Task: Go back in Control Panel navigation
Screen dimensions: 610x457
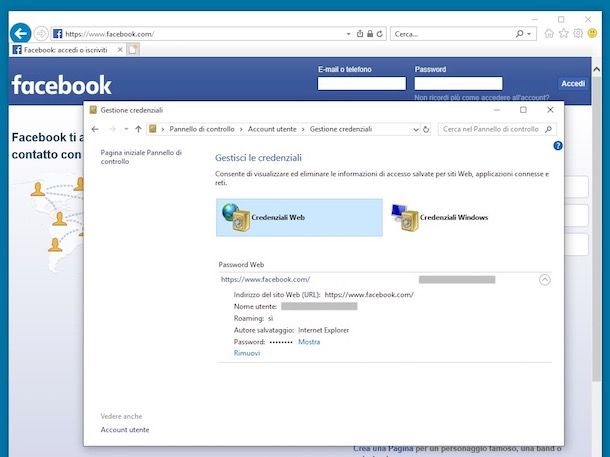Action: (x=95, y=129)
